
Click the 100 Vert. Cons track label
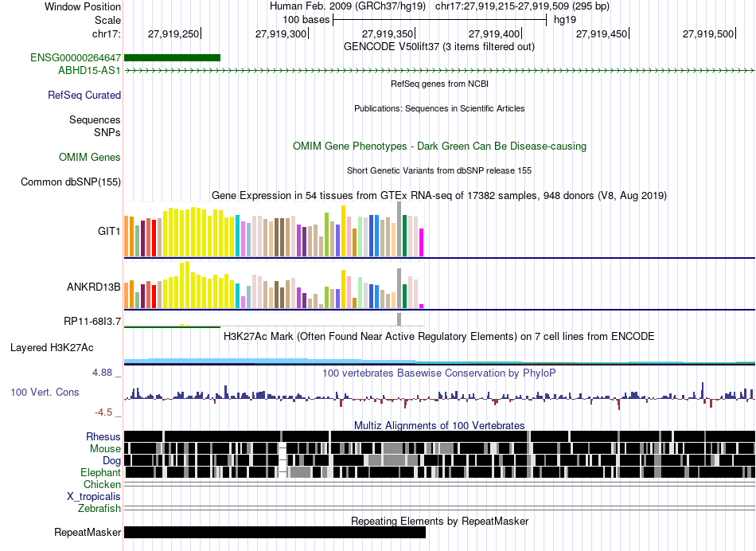pos(45,393)
